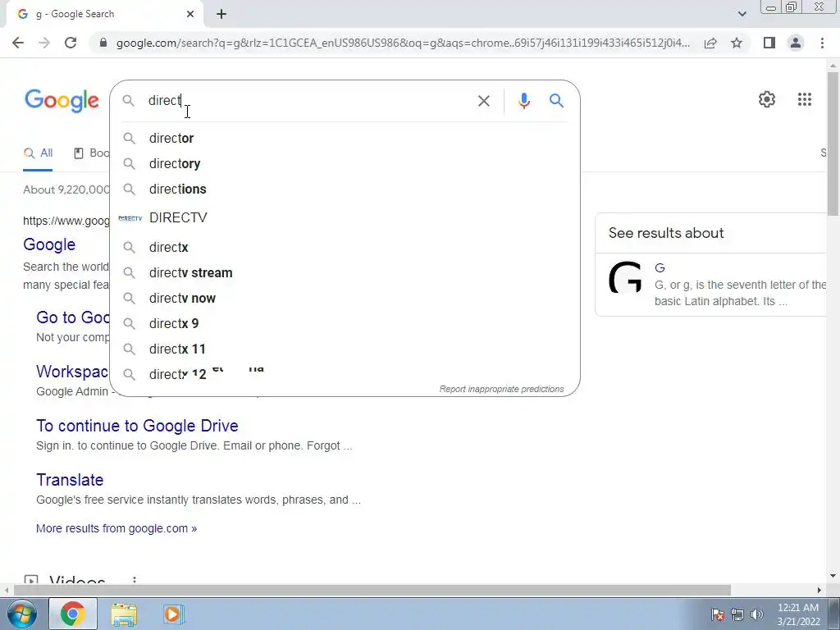
Task: Switch to the All results tab
Action: click(x=38, y=153)
